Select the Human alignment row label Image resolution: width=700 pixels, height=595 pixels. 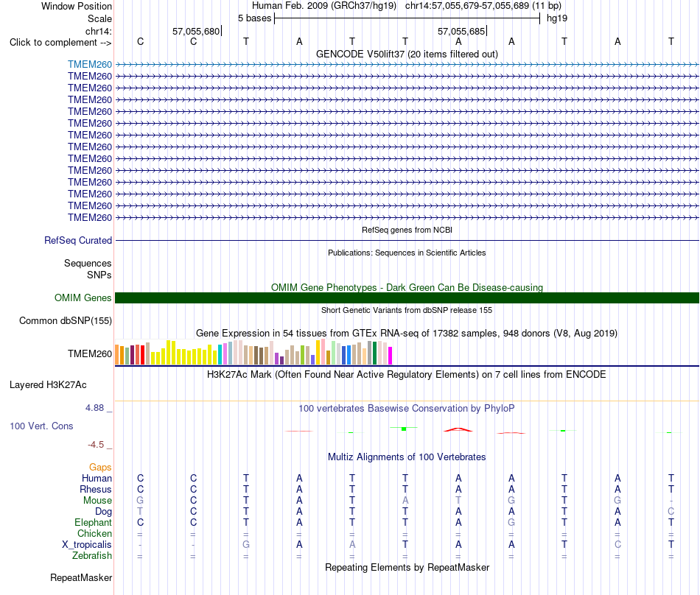[x=97, y=478]
